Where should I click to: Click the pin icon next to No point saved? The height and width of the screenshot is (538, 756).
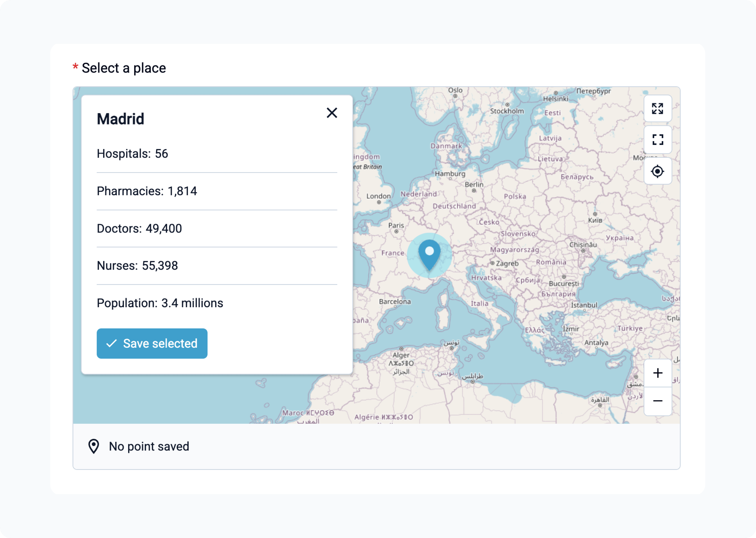coord(94,446)
